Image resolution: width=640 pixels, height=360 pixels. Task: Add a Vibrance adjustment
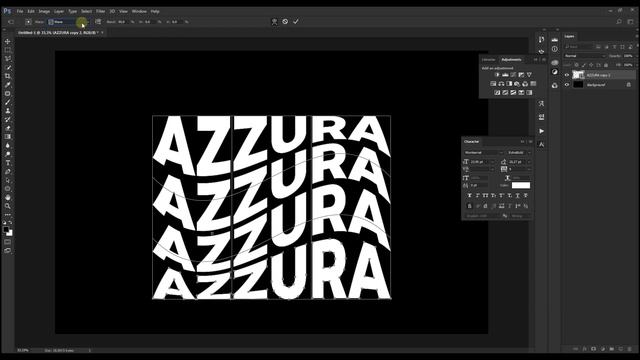[529, 75]
